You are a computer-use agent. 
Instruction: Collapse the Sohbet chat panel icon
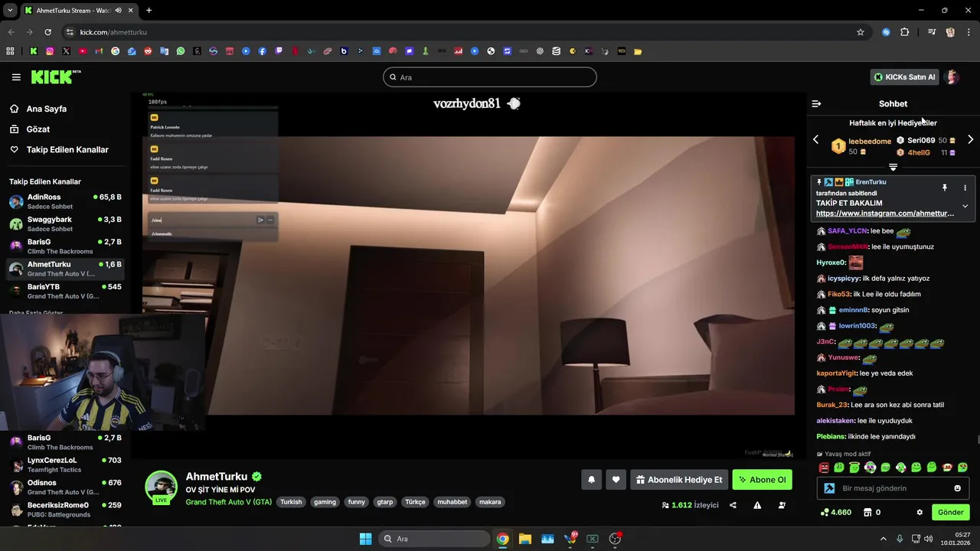(816, 103)
